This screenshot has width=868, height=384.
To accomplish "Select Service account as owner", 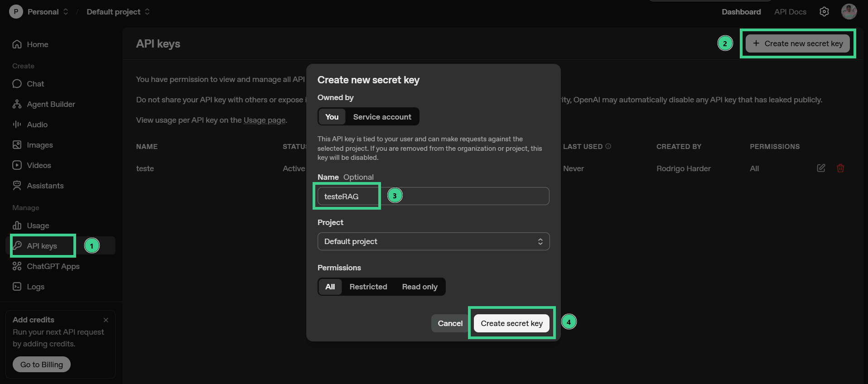I will point(382,117).
